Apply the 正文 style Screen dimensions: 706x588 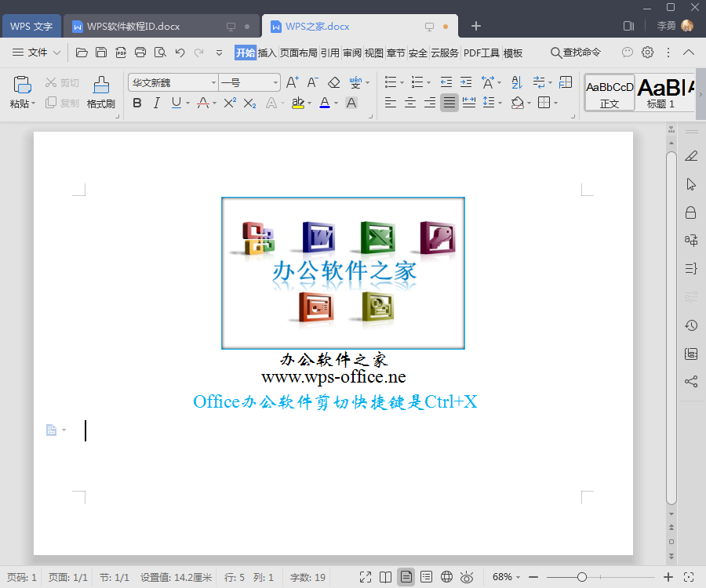coord(610,93)
